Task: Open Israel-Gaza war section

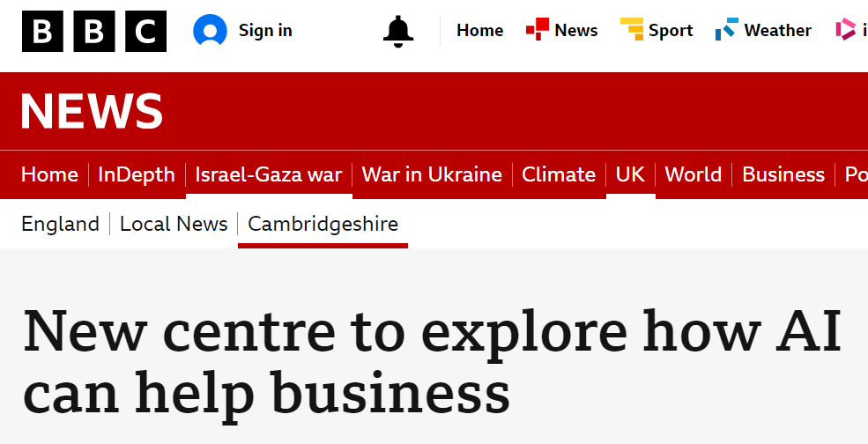Action: click(x=269, y=174)
